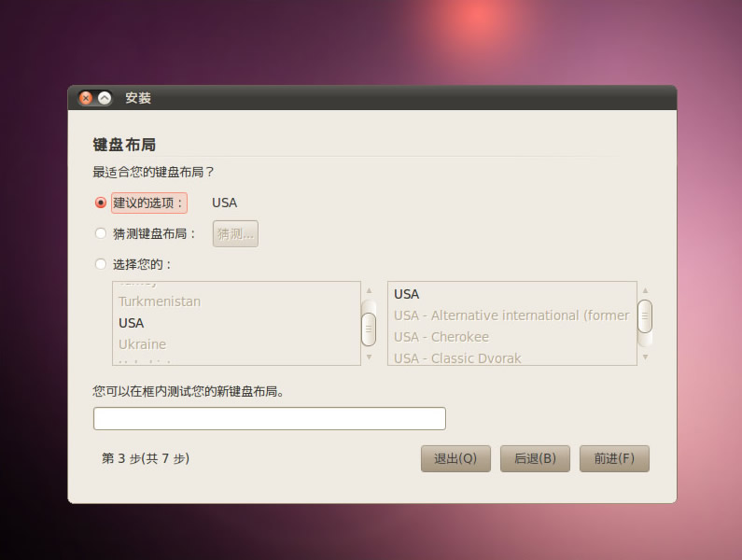Choose the guess keyboard layout radio button
The image size is (742, 560).
(x=100, y=233)
